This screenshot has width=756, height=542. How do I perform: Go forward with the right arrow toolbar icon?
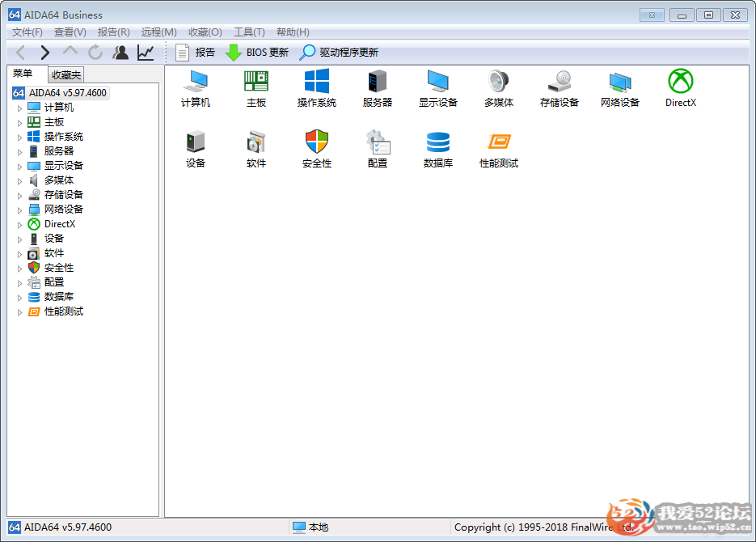pyautogui.click(x=44, y=52)
